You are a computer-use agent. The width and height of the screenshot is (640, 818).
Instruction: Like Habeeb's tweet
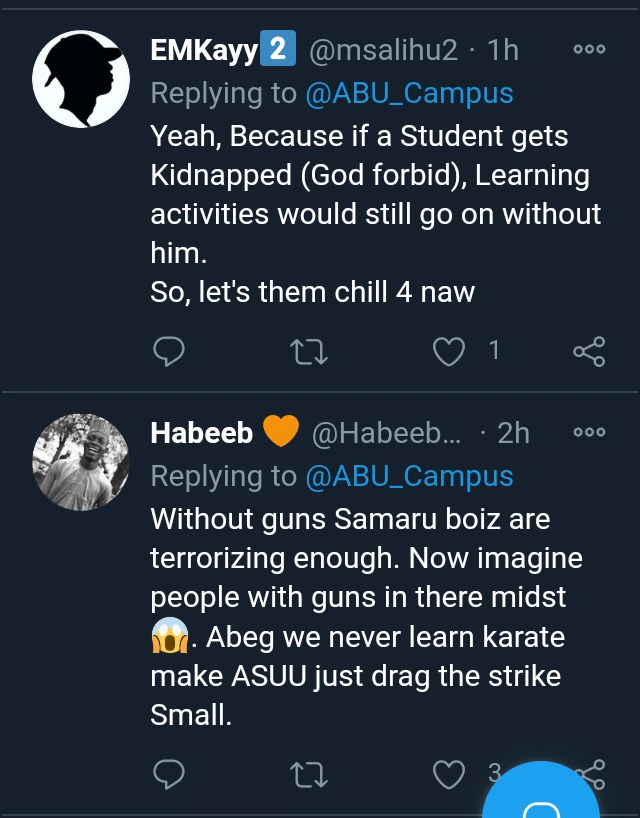[x=452, y=774]
